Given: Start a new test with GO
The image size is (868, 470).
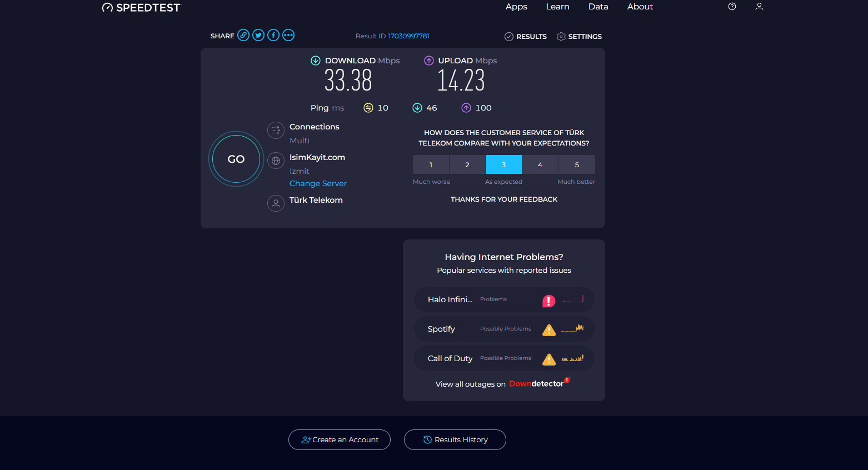Looking at the screenshot, I should pos(236,159).
